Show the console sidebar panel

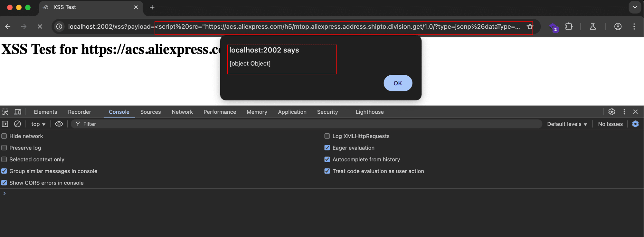[x=5, y=124]
